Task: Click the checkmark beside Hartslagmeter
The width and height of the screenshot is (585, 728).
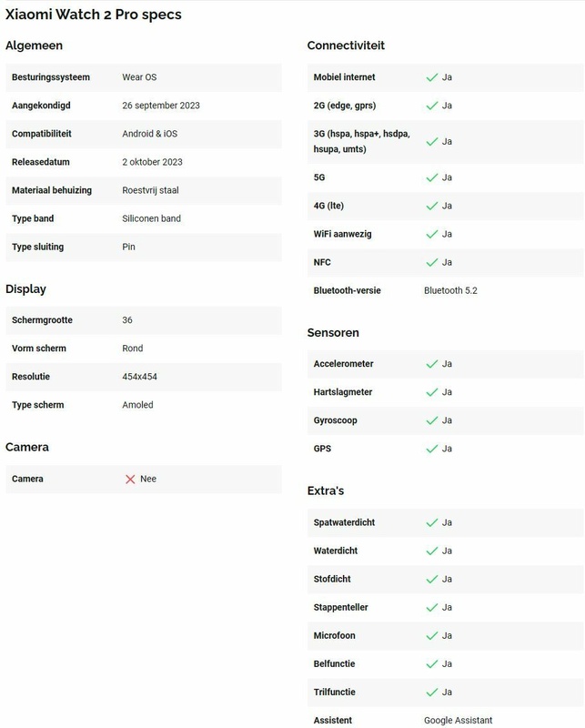Action: (432, 392)
